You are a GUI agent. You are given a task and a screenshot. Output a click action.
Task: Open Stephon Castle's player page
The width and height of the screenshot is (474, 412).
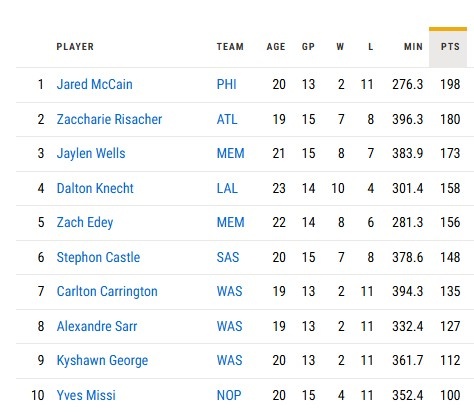(x=98, y=257)
